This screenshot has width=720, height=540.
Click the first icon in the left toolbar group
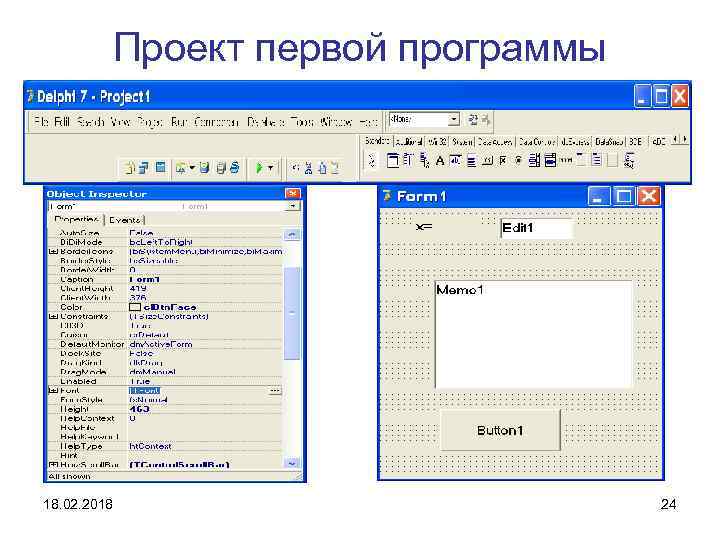129,168
